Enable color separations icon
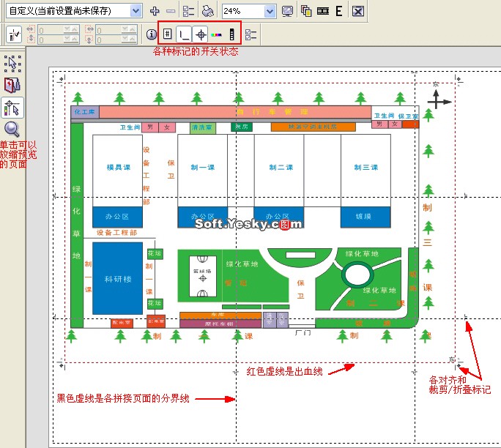This screenshot has height=448, width=501. 306,11
